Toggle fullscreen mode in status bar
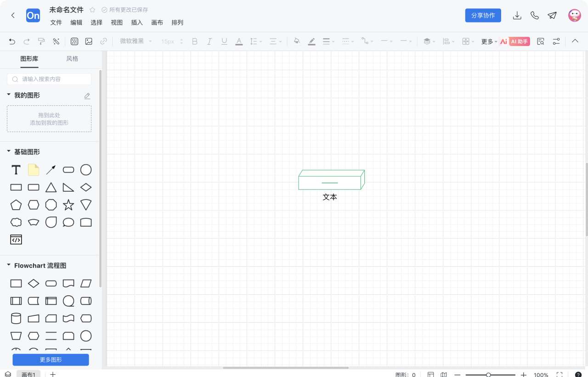The width and height of the screenshot is (588, 377). point(560,375)
